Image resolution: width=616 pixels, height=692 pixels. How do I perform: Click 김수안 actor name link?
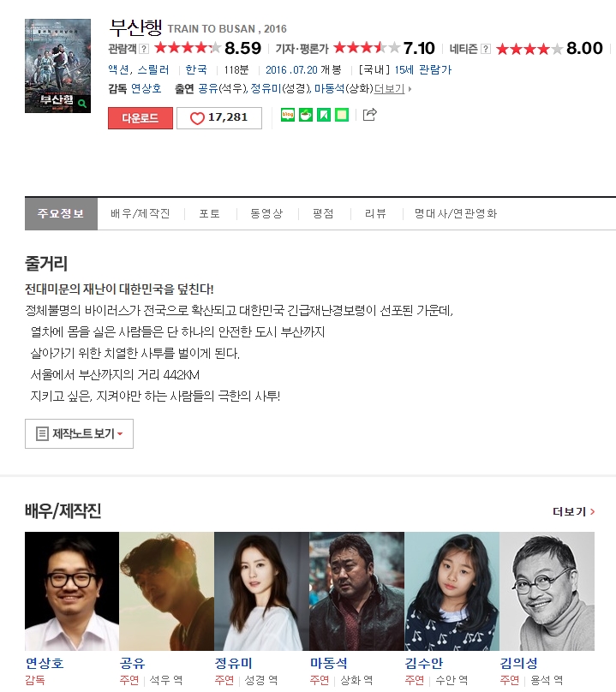tap(423, 663)
